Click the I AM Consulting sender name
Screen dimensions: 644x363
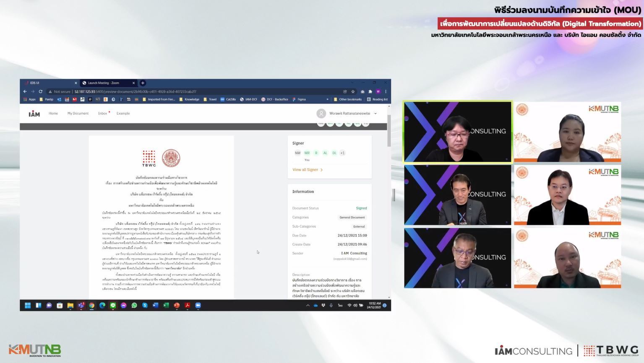[354, 253]
